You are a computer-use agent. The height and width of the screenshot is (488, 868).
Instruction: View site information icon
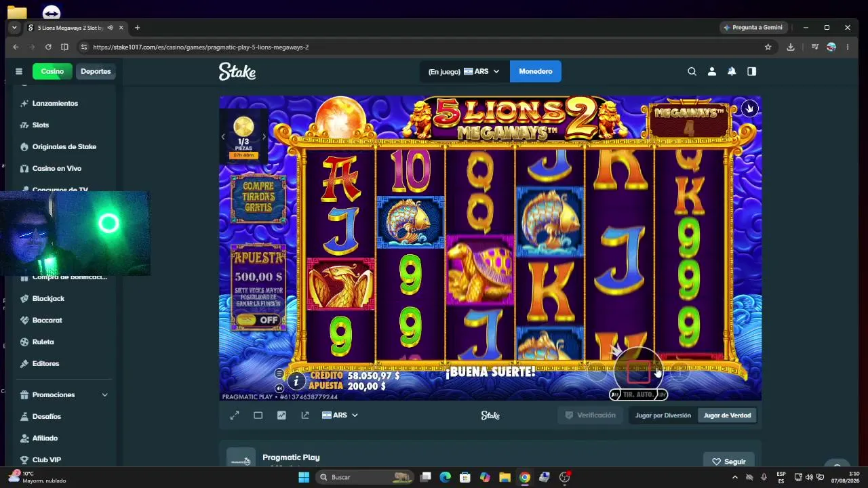pos(84,47)
